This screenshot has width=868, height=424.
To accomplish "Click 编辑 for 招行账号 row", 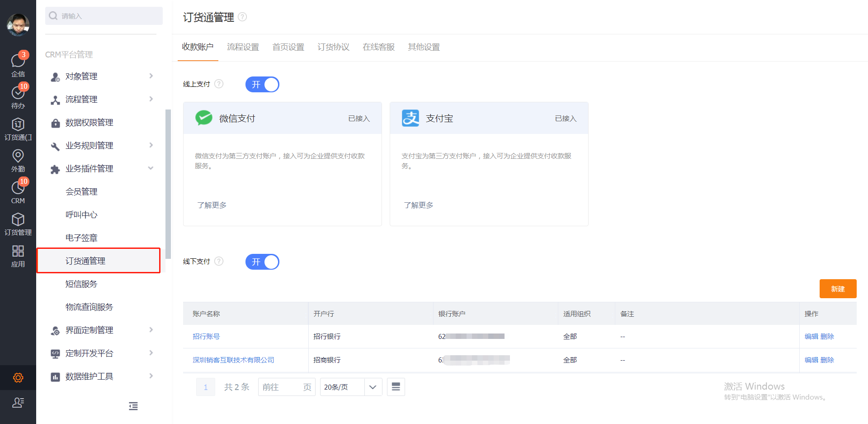I will (811, 336).
